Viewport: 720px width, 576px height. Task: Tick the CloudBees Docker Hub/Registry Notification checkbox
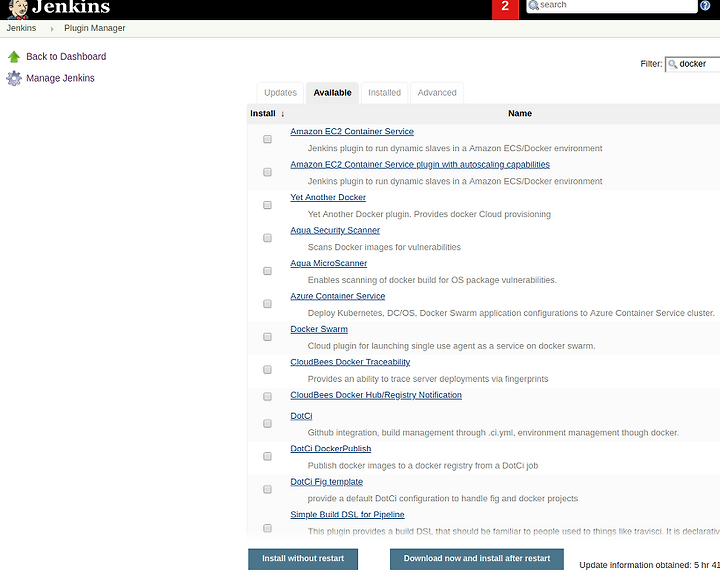tap(267, 396)
